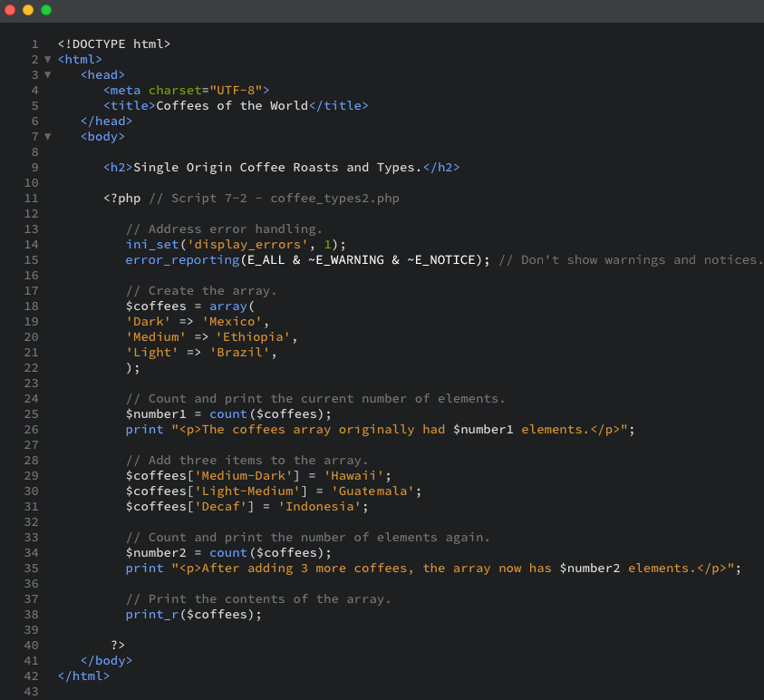Collapse the head tag fold arrow
The width and height of the screenshot is (764, 700).
tap(48, 75)
